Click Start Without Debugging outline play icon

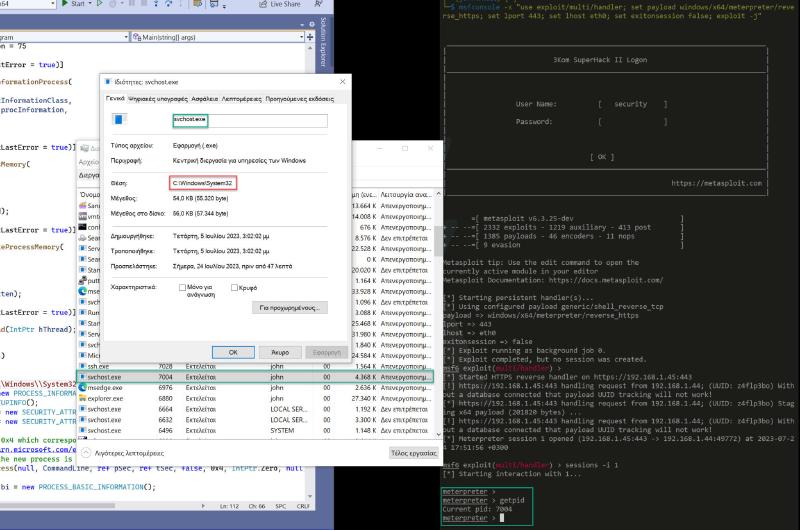[100, 3]
